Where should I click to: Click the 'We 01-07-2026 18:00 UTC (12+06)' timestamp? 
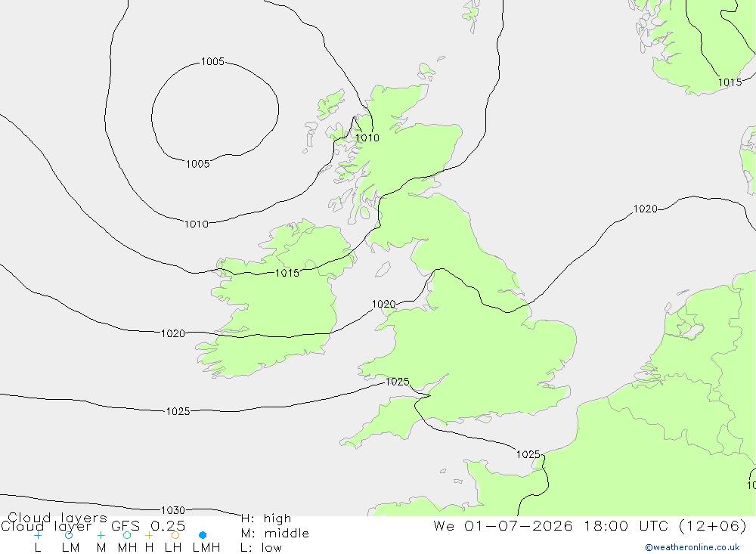click(x=590, y=525)
